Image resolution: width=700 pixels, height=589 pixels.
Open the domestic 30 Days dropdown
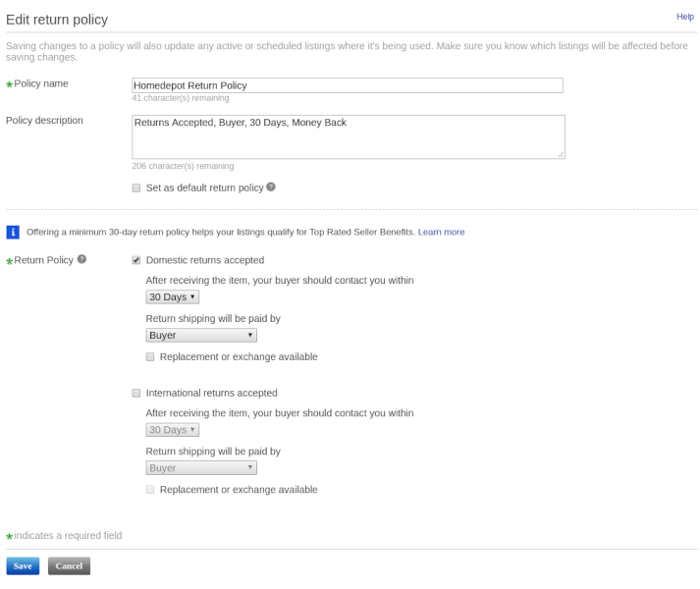click(x=173, y=297)
